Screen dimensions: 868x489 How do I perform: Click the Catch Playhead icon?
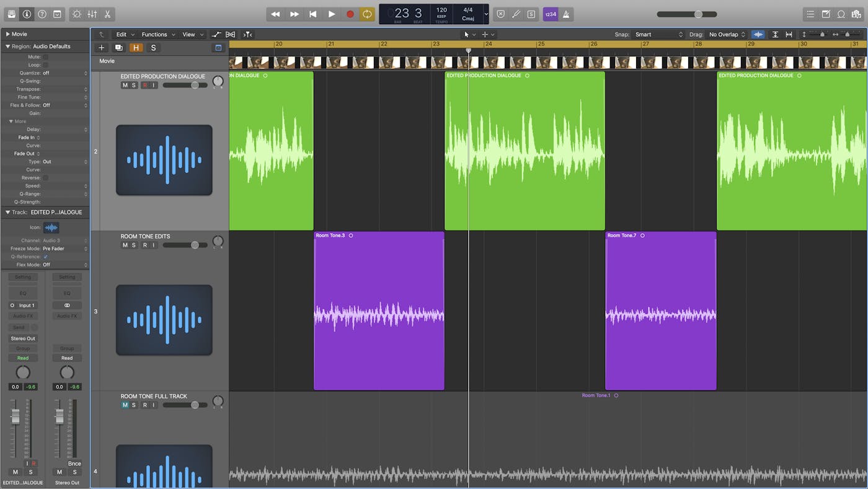tap(247, 34)
